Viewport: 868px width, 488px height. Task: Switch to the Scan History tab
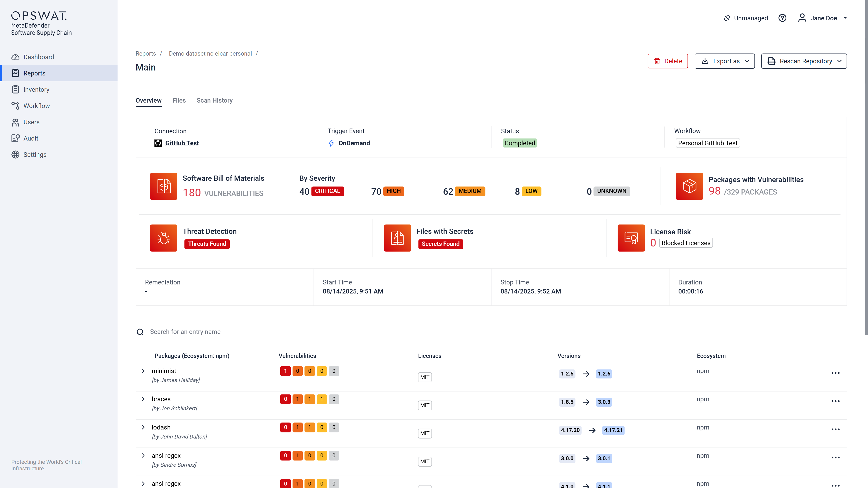click(214, 100)
